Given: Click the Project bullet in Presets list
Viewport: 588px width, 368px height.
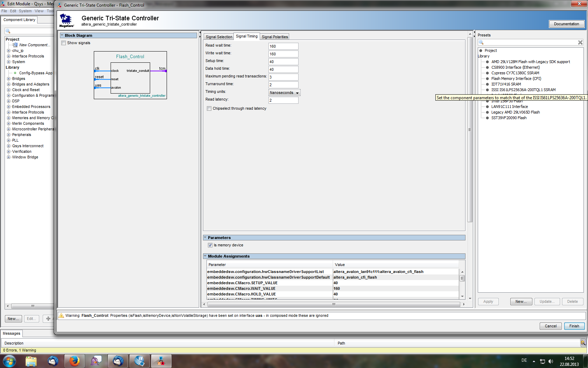Looking at the screenshot, I should tap(481, 50).
